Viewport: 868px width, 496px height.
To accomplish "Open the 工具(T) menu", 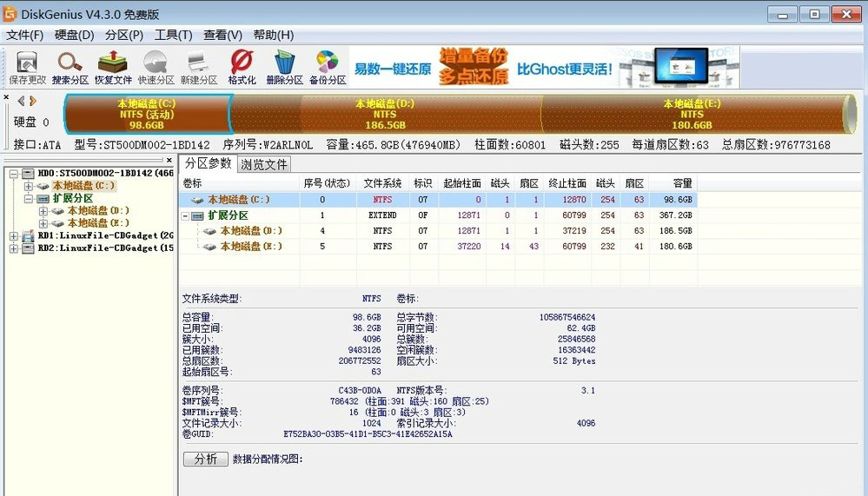I will click(173, 36).
